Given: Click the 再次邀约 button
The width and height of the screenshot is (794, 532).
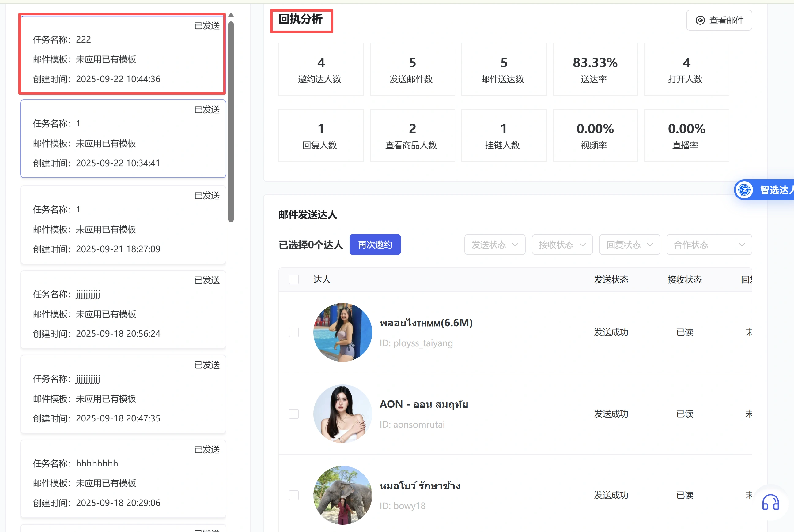Looking at the screenshot, I should 375,245.
